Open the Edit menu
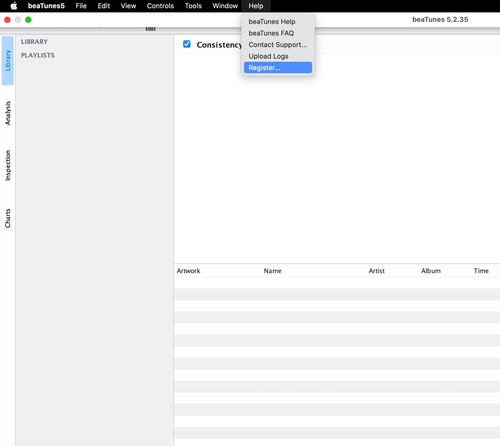Image resolution: width=500 pixels, height=446 pixels. 104,6
